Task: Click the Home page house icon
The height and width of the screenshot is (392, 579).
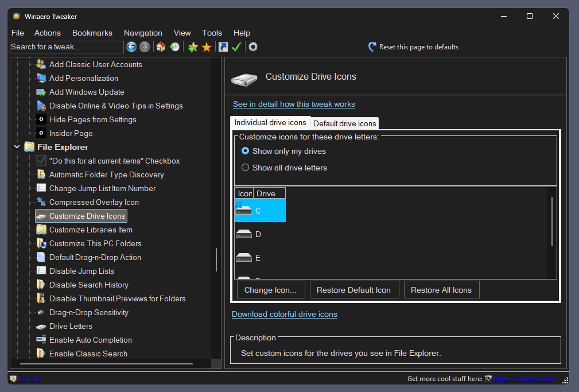Action: coord(161,47)
